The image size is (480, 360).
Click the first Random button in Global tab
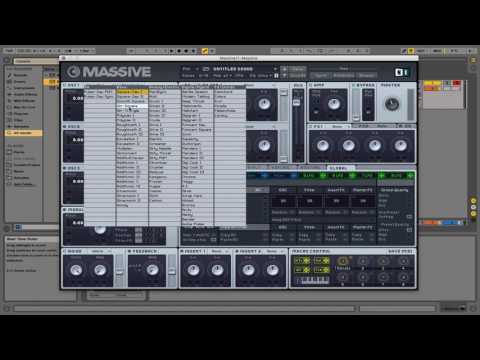(283, 212)
